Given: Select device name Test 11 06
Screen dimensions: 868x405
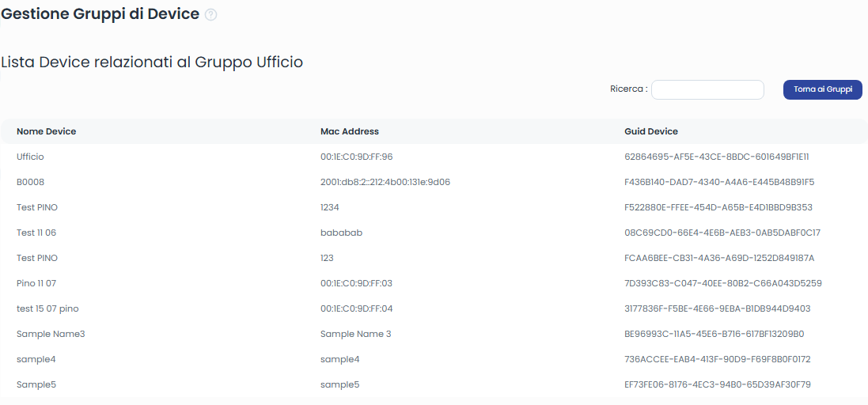Looking at the screenshot, I should coord(36,233).
